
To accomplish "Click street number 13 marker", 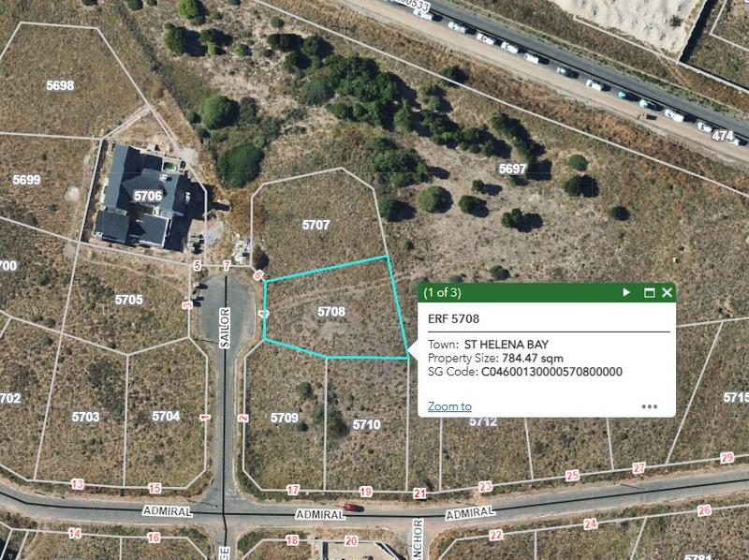I will coord(78,484).
